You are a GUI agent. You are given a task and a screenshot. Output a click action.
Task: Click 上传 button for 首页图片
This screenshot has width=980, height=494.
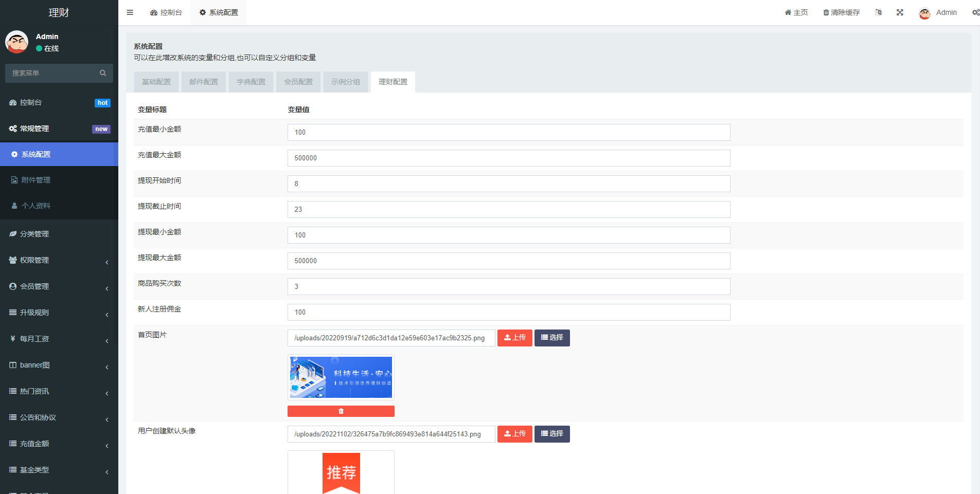tap(514, 338)
